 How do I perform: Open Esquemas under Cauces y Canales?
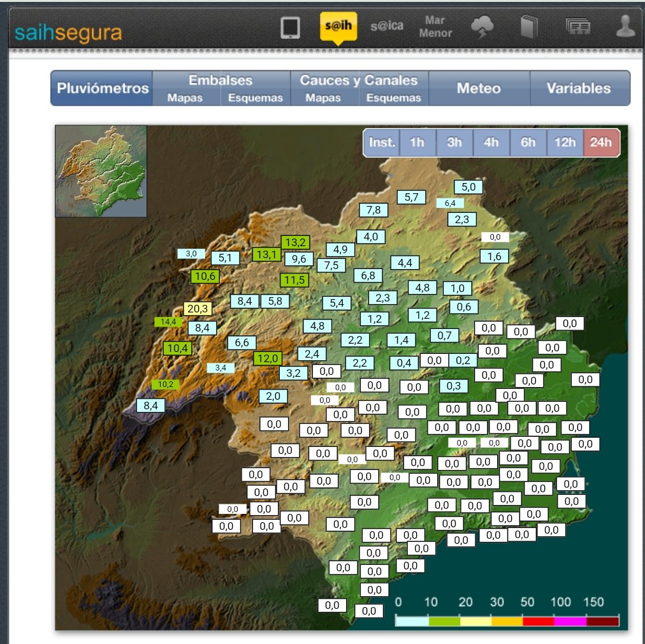[x=394, y=98]
